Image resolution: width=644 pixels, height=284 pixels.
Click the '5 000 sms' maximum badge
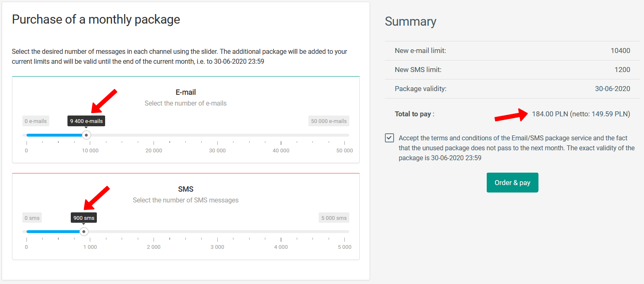point(334,218)
